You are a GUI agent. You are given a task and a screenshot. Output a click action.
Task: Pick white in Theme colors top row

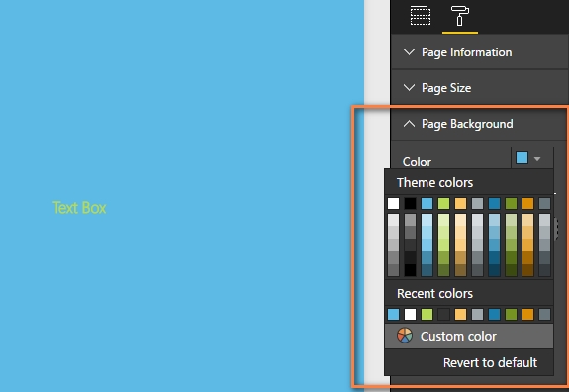393,203
